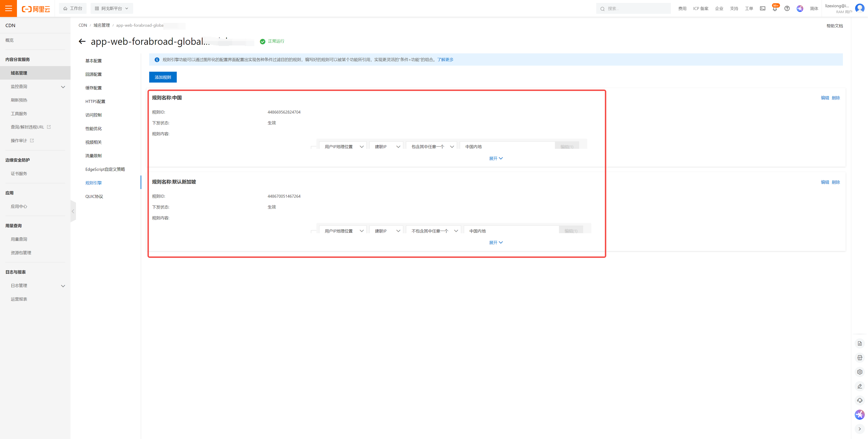Expand the 默认新加坡 rule with 展开

(x=496, y=243)
